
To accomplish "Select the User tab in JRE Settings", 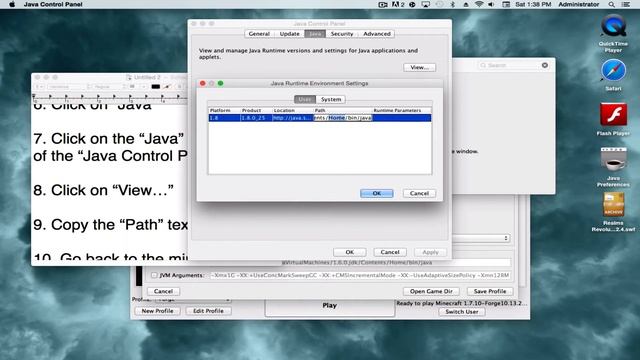I will pos(305,99).
